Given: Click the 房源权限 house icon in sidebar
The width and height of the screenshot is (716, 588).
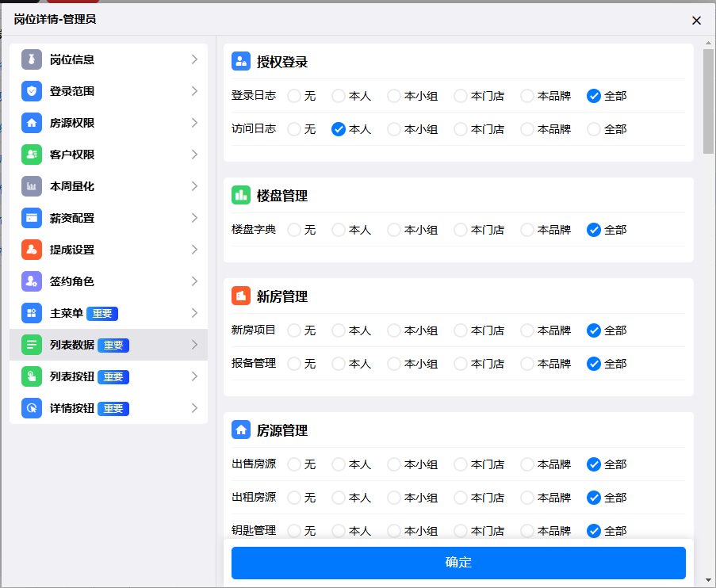Looking at the screenshot, I should click(32, 123).
